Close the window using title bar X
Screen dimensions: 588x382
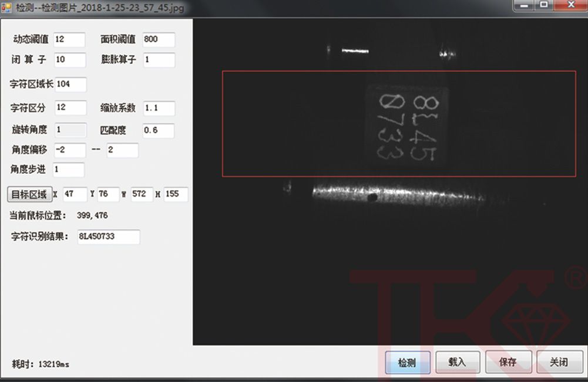click(570, 5)
